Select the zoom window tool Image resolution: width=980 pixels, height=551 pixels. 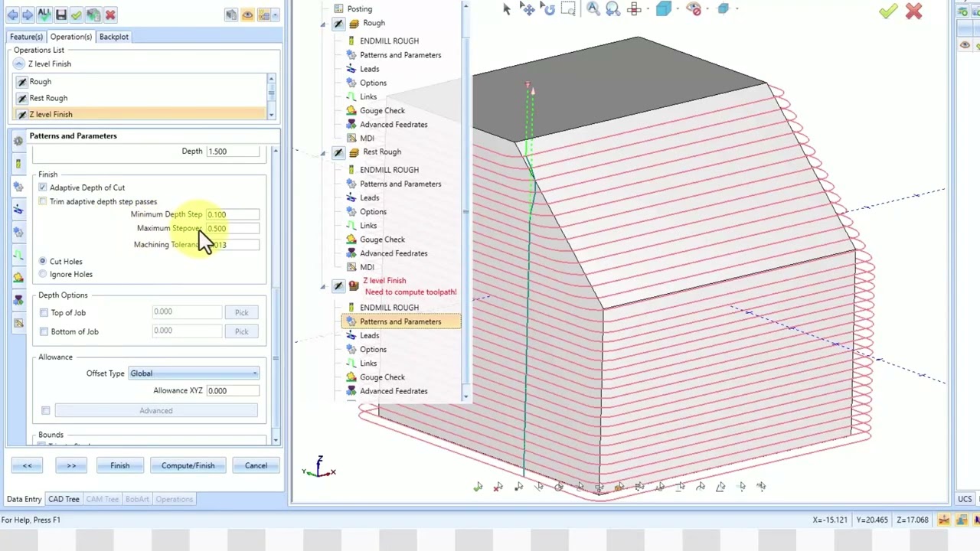point(568,9)
